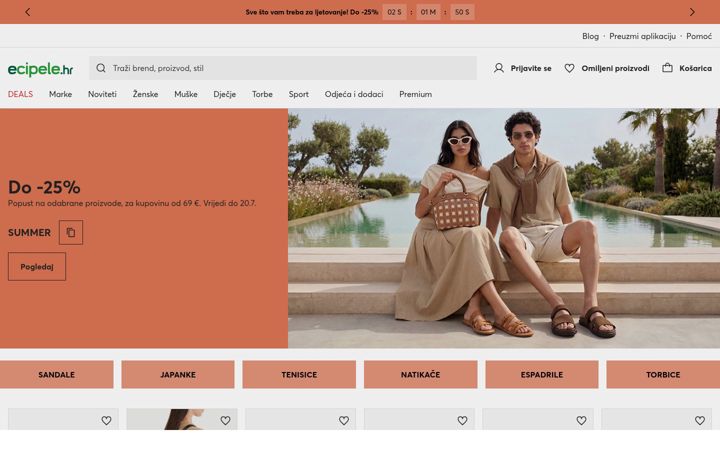This screenshot has width=720, height=450.
Task: Select the DEALS menu item
Action: 20,94
